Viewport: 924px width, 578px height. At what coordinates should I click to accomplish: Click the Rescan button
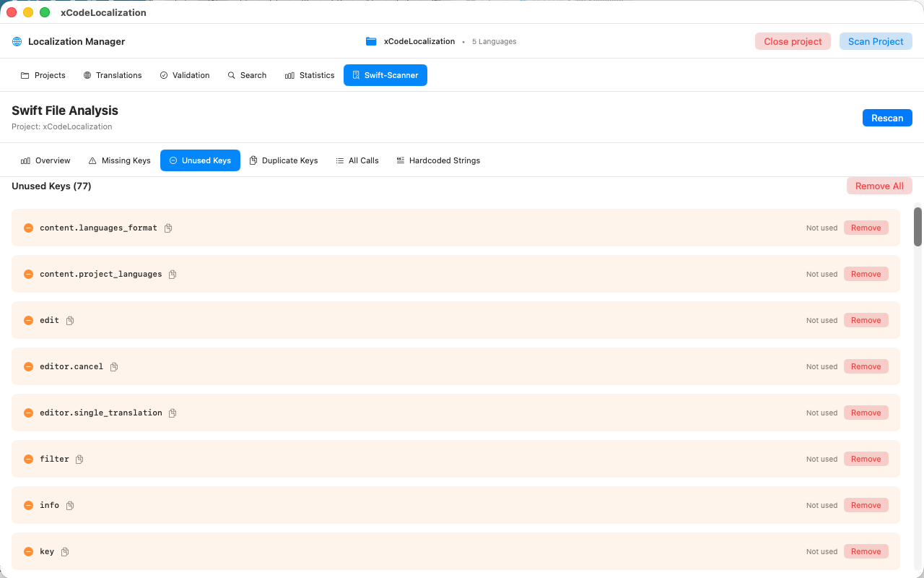point(887,118)
